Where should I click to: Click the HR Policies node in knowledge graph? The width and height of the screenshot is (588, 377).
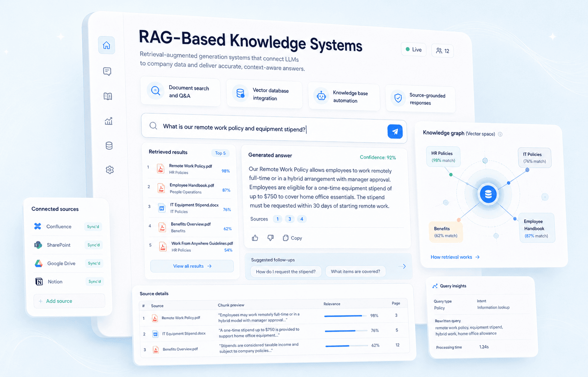[x=443, y=157]
